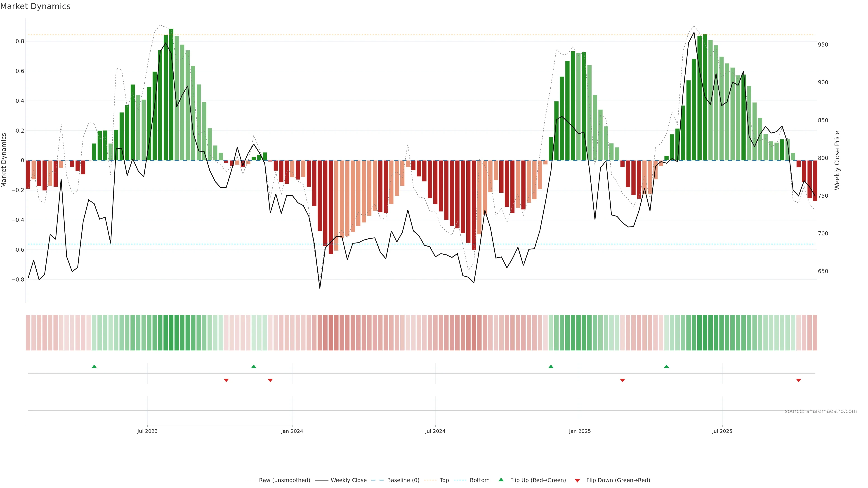Screen dimensions: 868x488
Task: Click the Flip Down triangle just after Jan 2025
Action: 622,380
